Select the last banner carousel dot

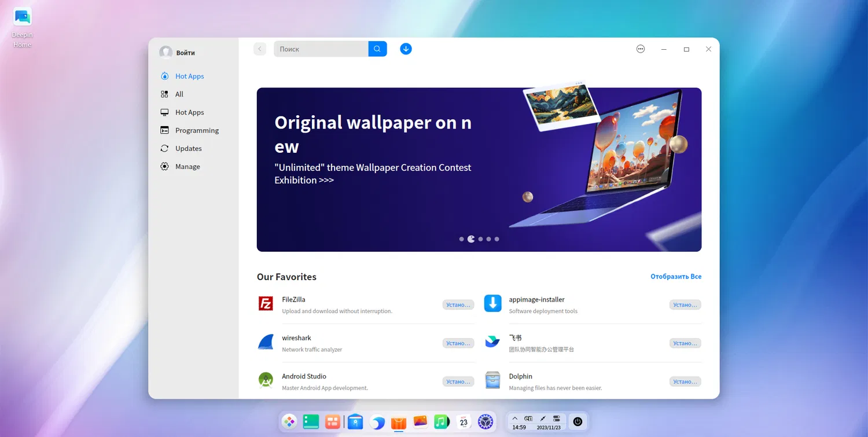pos(496,239)
